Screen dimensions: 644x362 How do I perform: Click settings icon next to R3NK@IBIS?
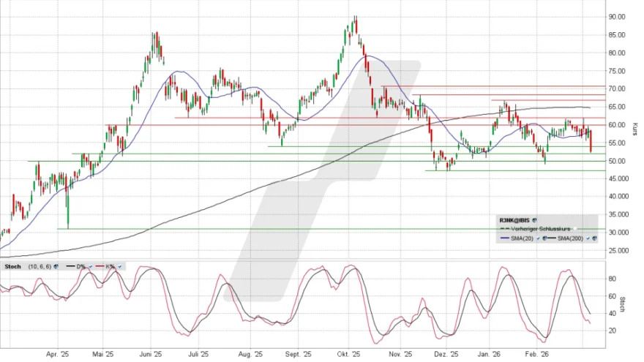(536, 219)
